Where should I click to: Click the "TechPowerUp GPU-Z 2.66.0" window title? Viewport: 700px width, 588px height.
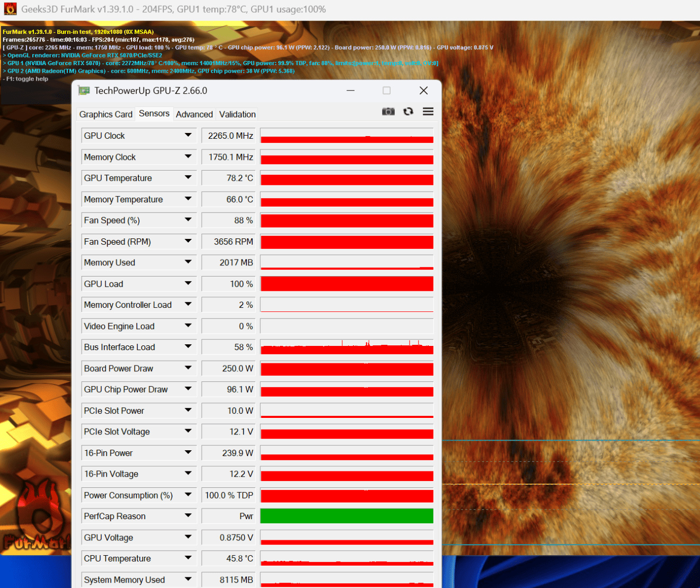point(150,91)
